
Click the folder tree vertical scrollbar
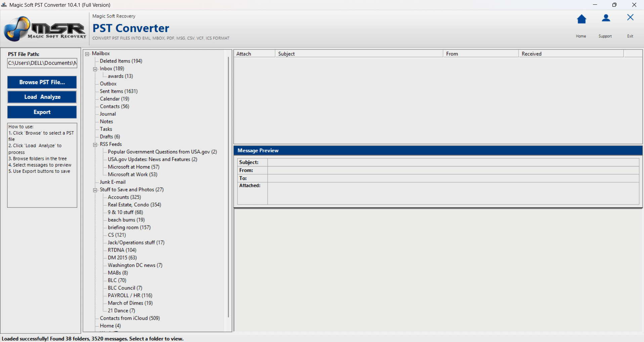(228, 187)
